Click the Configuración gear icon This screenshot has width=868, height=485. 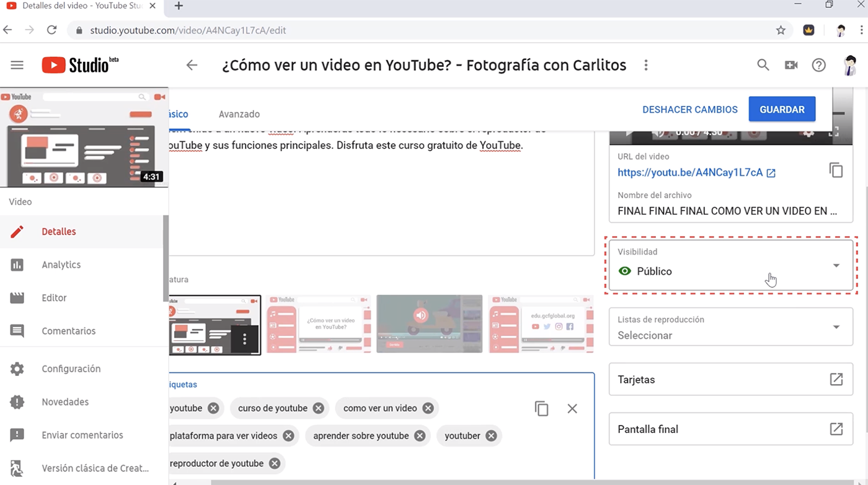(17, 369)
